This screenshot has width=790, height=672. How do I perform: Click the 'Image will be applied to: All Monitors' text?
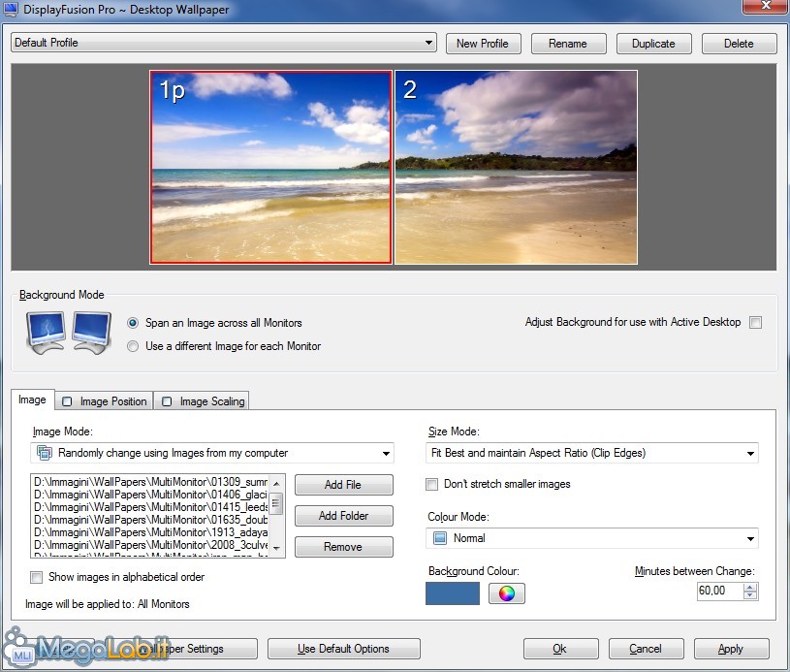(108, 604)
